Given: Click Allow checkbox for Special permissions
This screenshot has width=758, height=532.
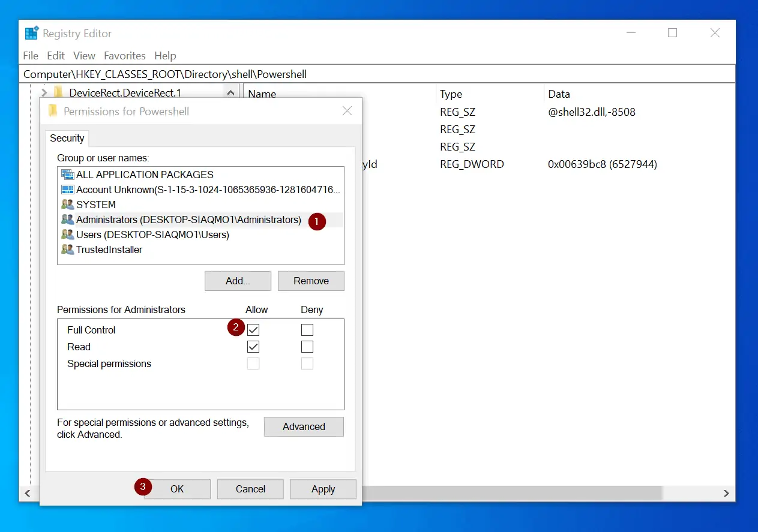Looking at the screenshot, I should click(253, 363).
